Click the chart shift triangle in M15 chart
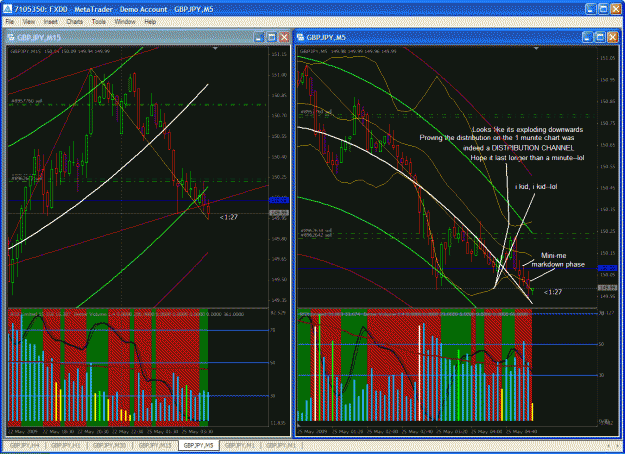Image resolution: width=625 pixels, height=454 pixels. pyautogui.click(x=215, y=49)
